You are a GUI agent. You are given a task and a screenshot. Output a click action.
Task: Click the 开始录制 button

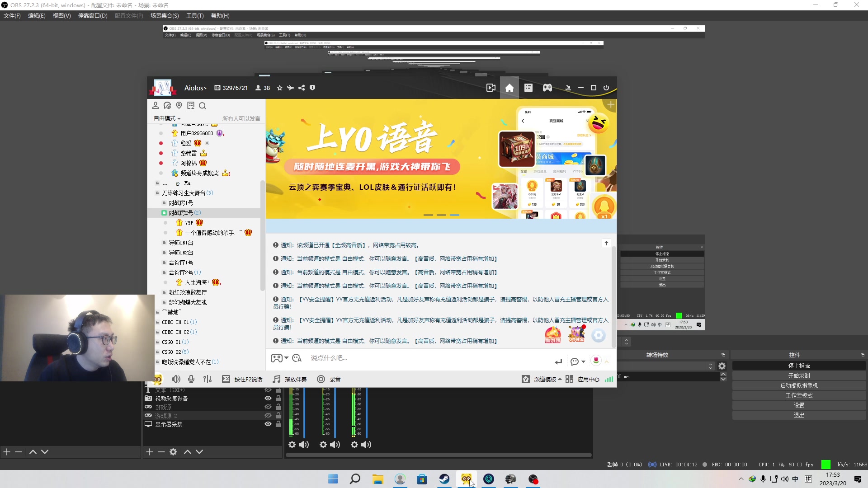[x=799, y=376]
